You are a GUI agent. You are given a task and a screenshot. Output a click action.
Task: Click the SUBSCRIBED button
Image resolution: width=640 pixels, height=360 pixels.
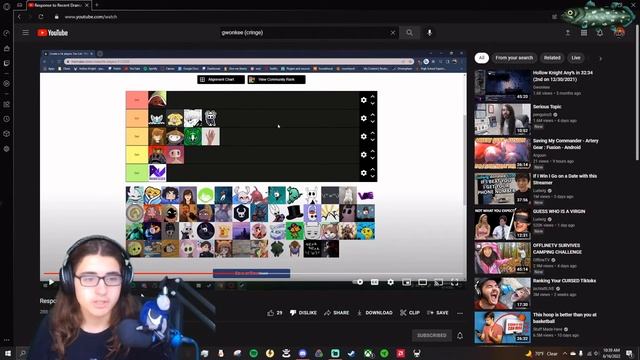431,336
